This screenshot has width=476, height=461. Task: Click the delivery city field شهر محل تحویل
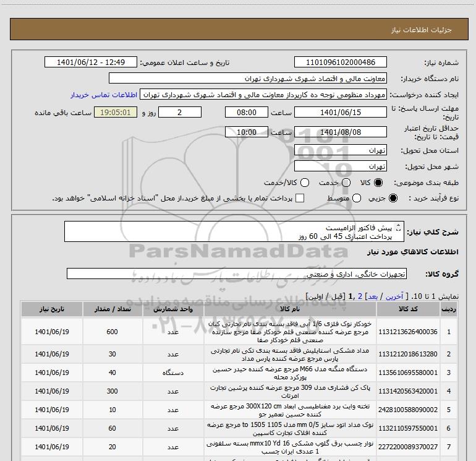tap(340, 166)
